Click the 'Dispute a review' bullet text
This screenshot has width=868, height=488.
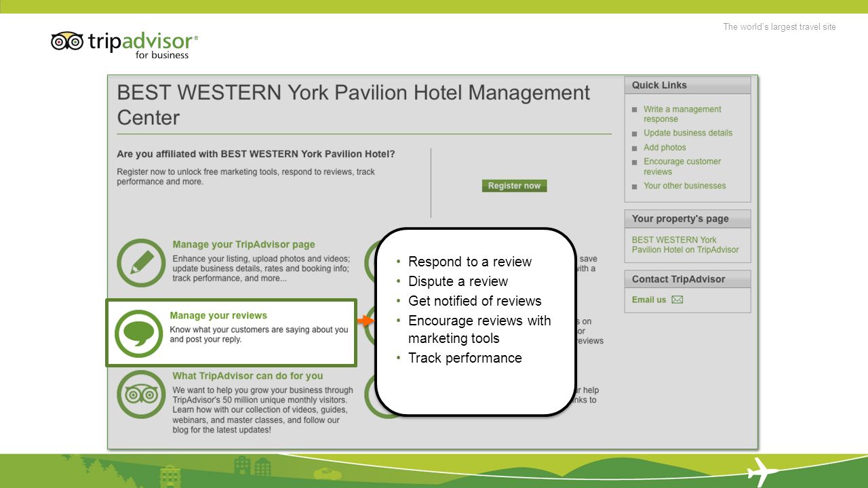[458, 281]
